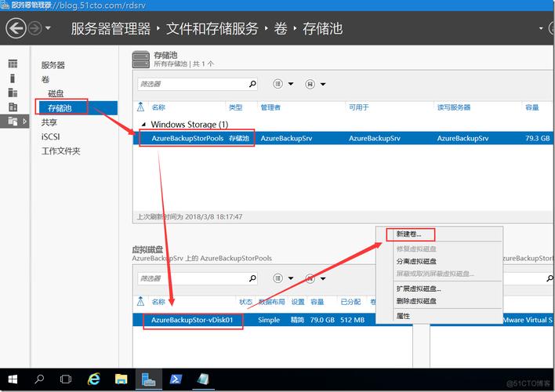This screenshot has width=555, height=392.
Task: Click the back navigation arrow button
Action: coord(16,28)
